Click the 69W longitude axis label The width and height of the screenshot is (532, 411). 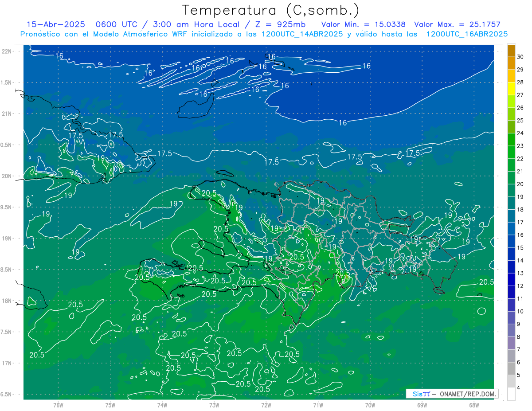[422, 405]
